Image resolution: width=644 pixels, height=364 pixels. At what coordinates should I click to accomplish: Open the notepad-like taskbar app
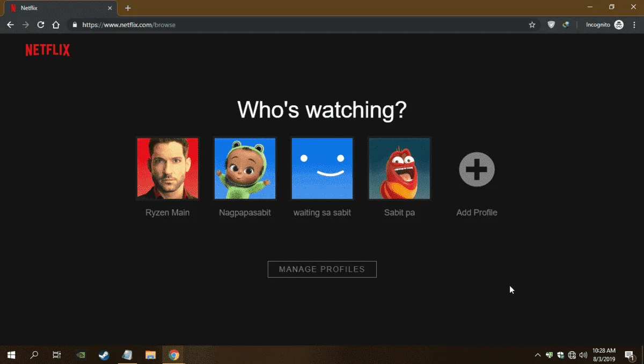(127, 355)
